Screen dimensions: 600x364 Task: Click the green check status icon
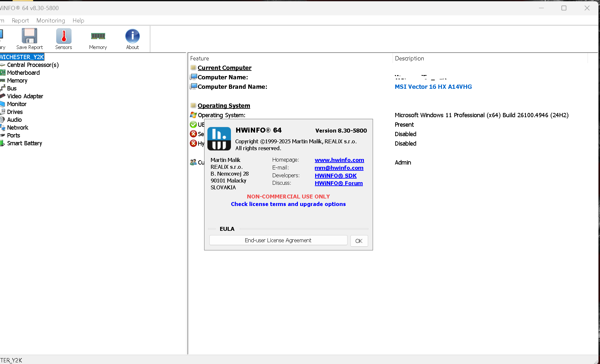[193, 124]
